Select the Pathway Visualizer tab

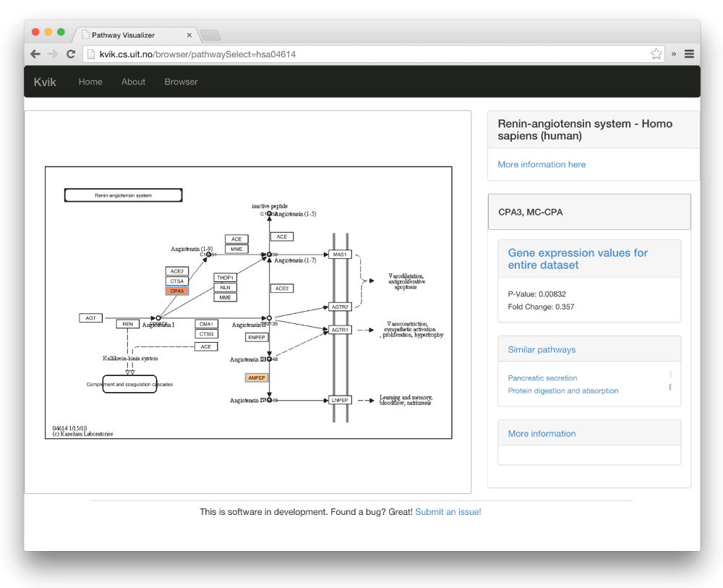point(130,35)
